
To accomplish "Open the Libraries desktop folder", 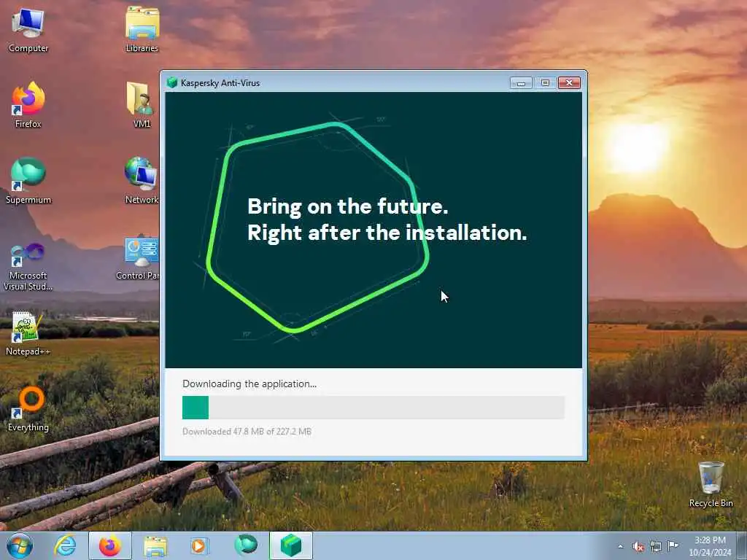I will (x=142, y=30).
